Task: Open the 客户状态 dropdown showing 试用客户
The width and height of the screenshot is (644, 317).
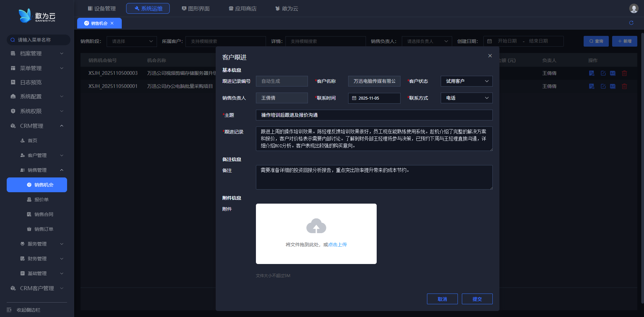Action: 466,81
